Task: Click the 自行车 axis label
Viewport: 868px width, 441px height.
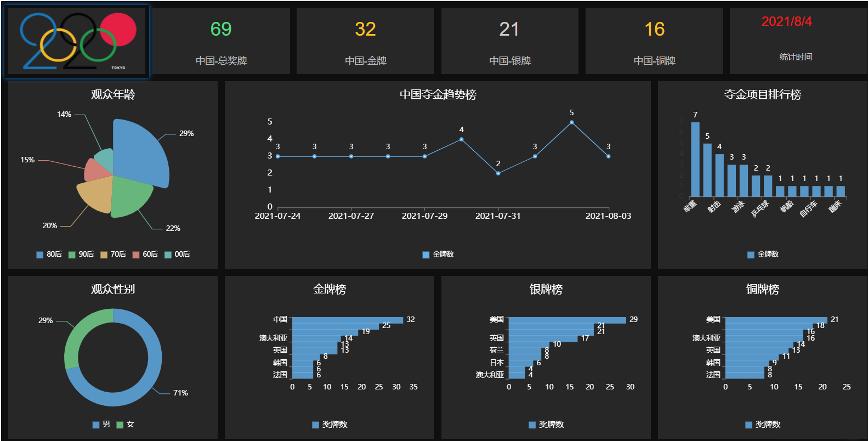Action: pos(808,208)
